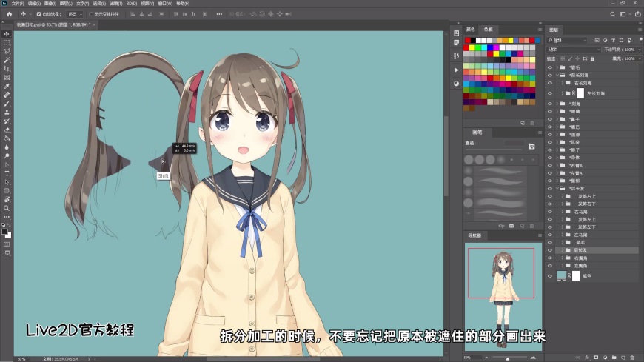Screen dimensions: 644x362
Task: Click the yellow swatch in the swatches top row
Action: [511, 40]
